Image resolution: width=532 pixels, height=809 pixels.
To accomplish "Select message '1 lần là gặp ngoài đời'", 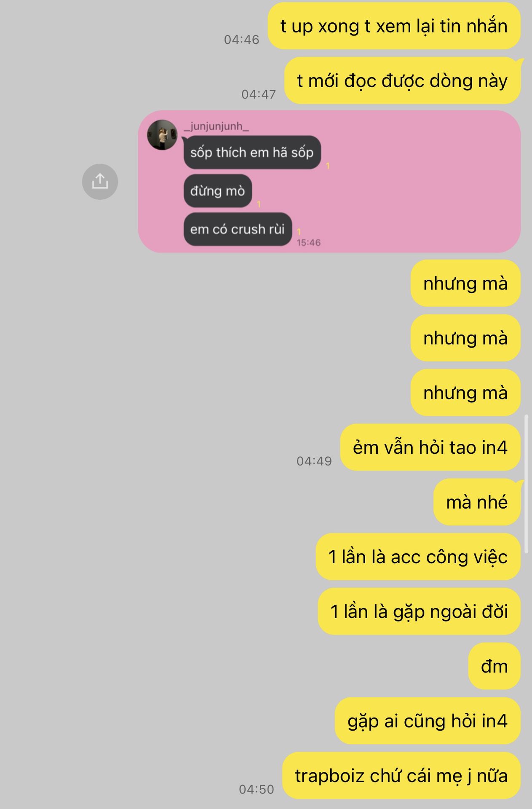I will (420, 611).
